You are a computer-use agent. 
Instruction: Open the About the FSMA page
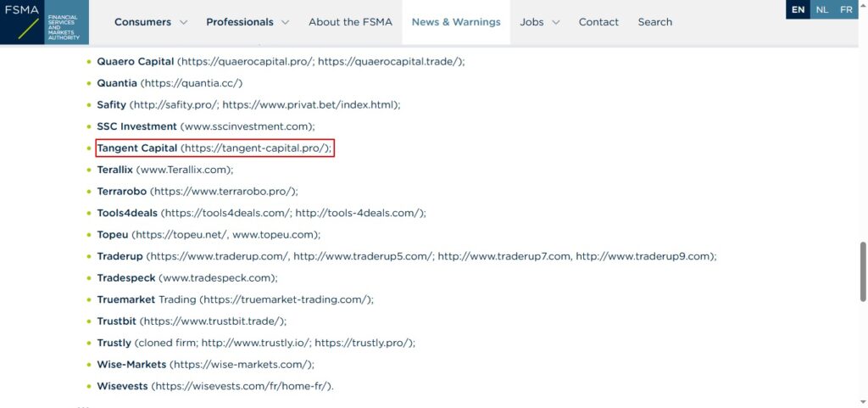(350, 22)
